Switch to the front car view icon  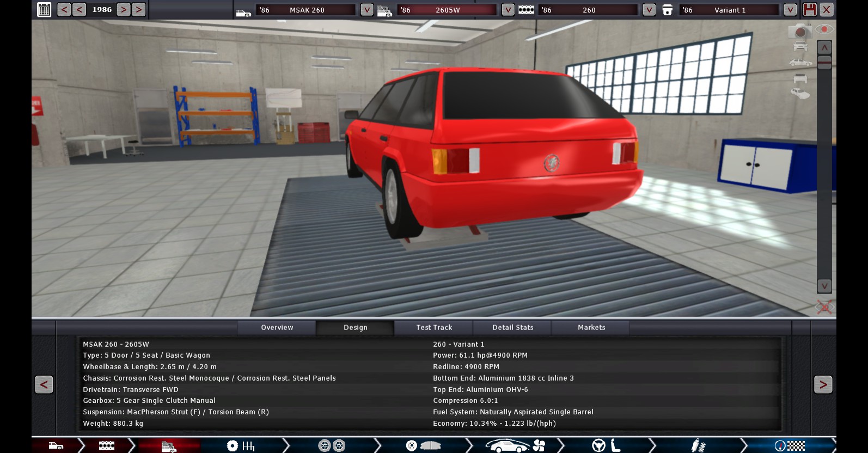click(x=800, y=47)
